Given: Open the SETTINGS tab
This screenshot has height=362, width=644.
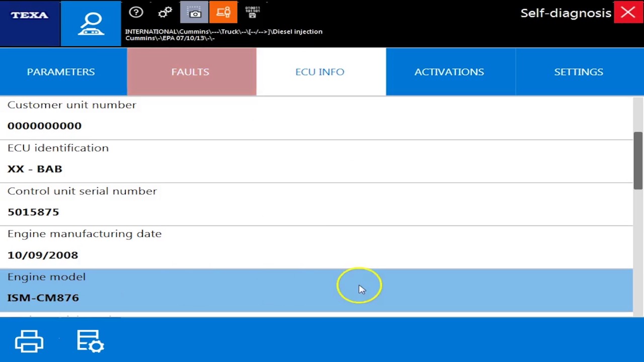Looking at the screenshot, I should click(580, 72).
